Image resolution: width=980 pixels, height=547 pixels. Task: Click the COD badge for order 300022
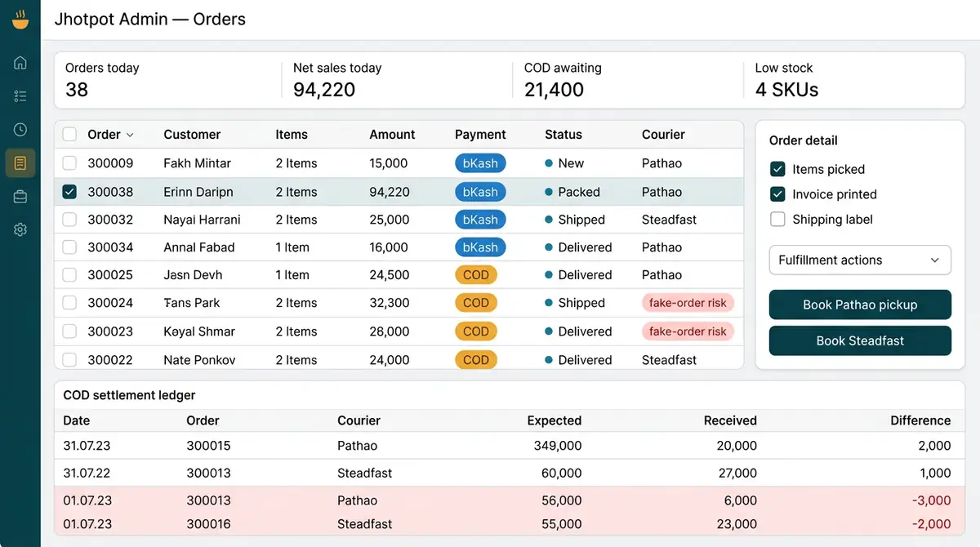point(476,360)
